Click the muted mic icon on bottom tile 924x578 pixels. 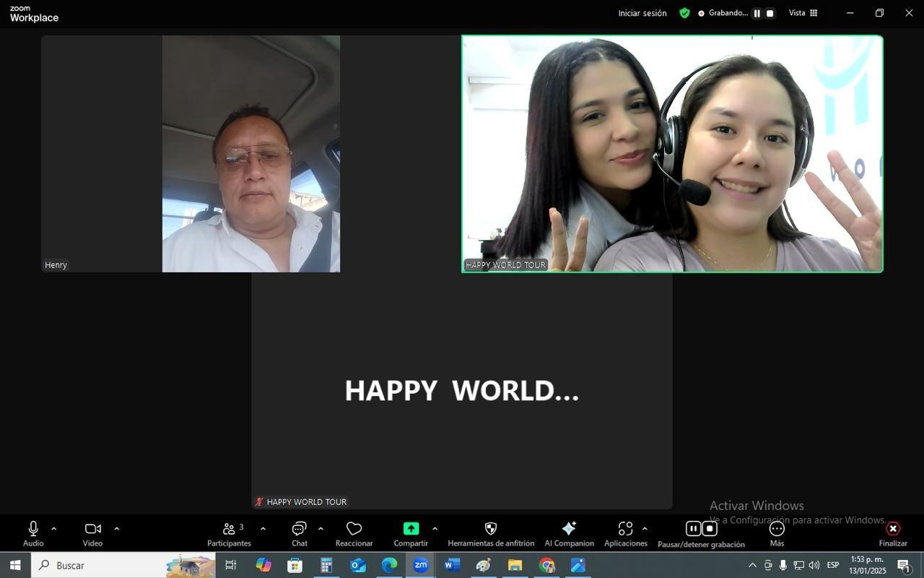(x=259, y=501)
